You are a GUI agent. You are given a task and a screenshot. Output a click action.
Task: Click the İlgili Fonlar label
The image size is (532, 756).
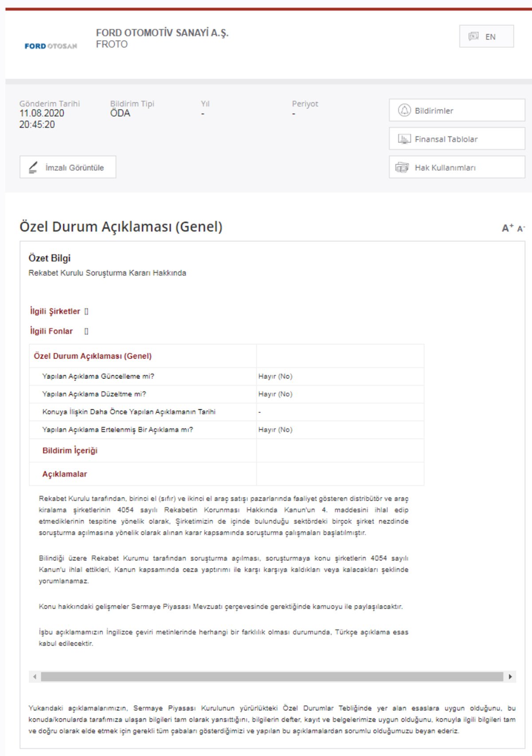pyautogui.click(x=51, y=331)
